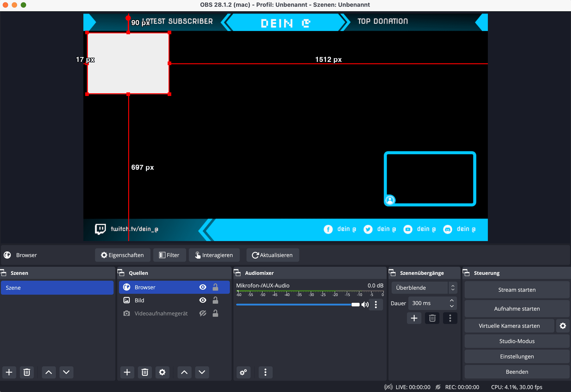Move source up in Quellen list
Viewport: 571px width, 392px height.
pos(184,372)
